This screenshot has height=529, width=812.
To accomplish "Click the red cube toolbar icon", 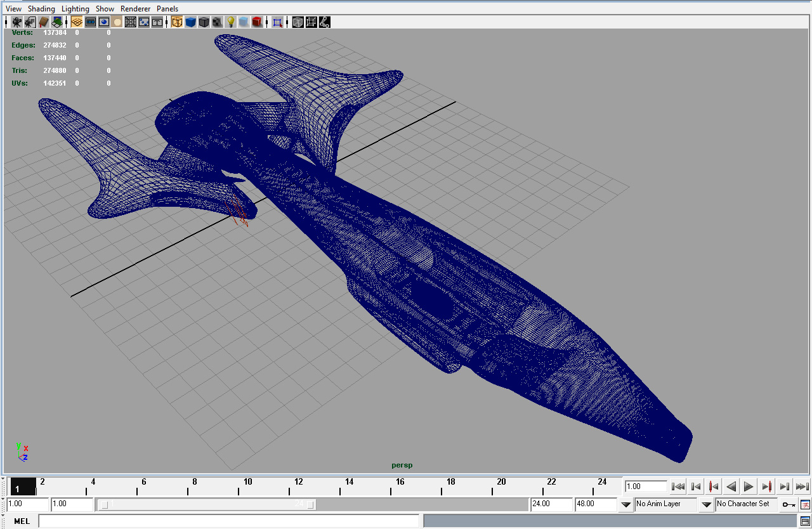I will click(257, 22).
